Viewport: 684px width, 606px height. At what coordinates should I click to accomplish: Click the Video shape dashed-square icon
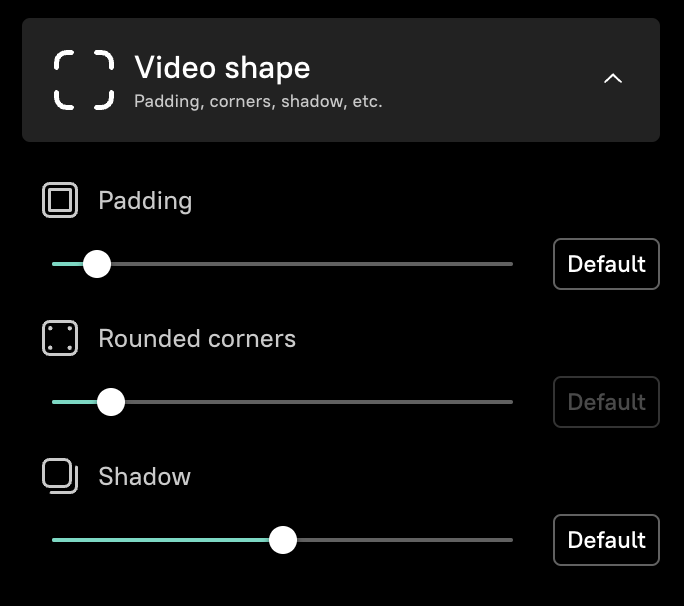click(x=84, y=80)
